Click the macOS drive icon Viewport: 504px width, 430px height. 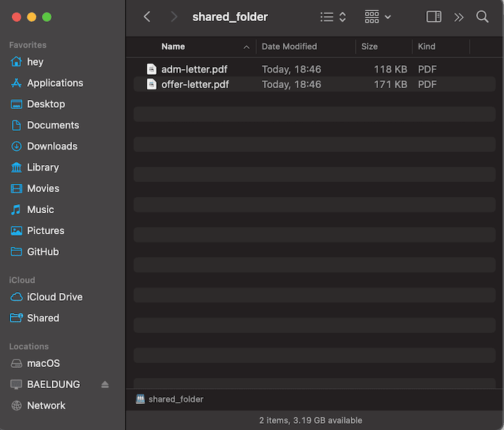tap(16, 364)
